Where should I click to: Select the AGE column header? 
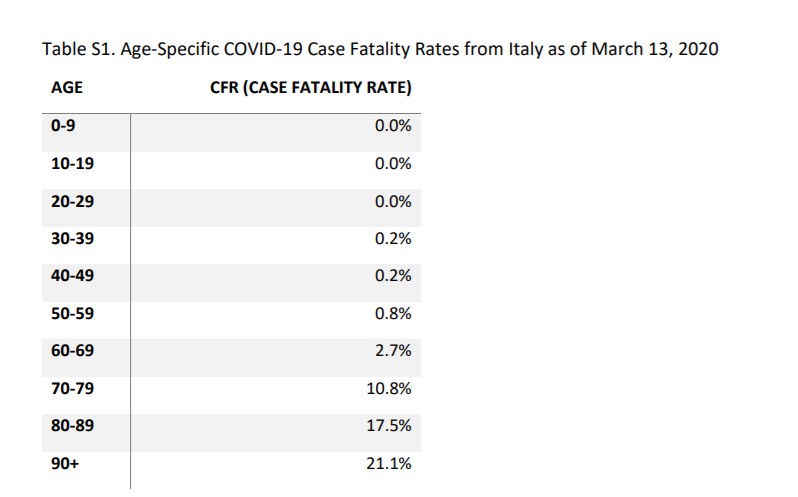point(67,88)
